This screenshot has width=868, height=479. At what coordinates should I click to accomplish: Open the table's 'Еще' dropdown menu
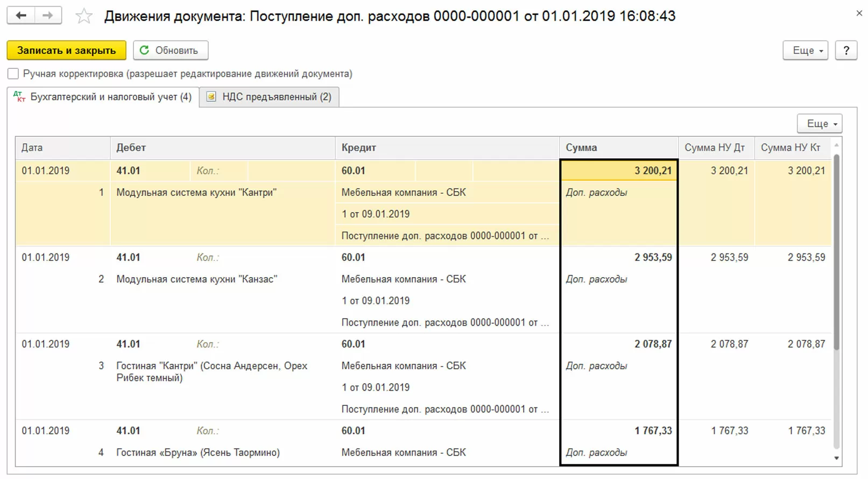pos(820,124)
